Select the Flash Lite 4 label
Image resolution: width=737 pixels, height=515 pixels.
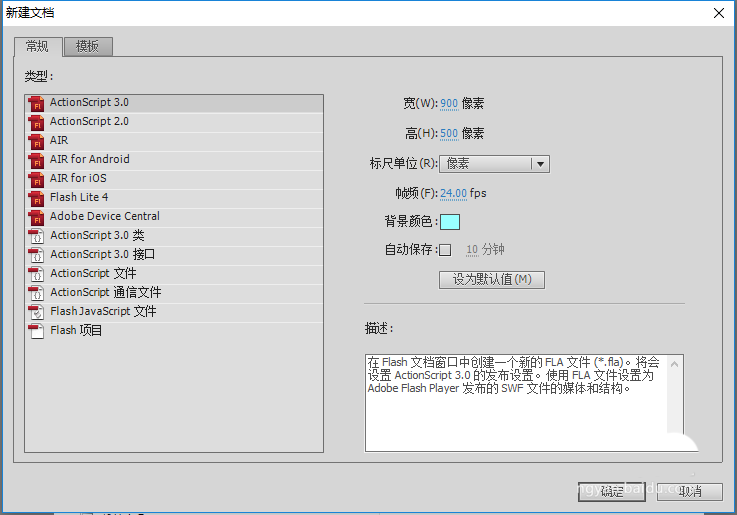pyautogui.click(x=79, y=197)
